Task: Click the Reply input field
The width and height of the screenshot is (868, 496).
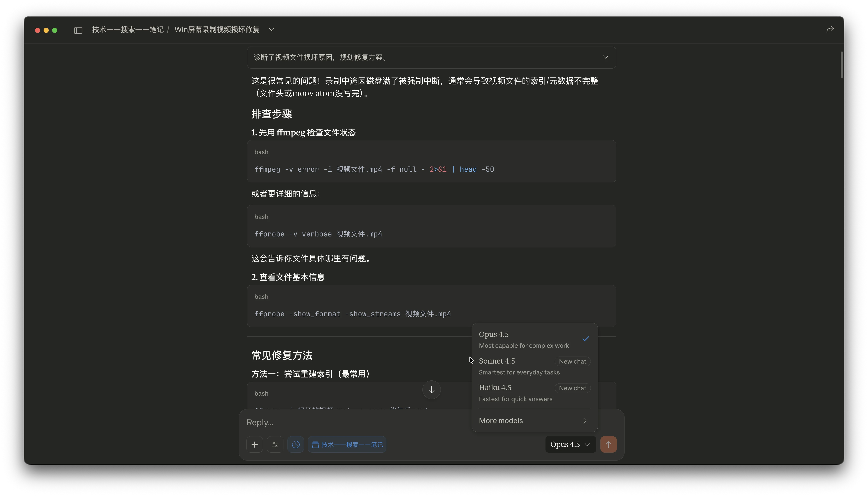Action: click(x=340, y=422)
